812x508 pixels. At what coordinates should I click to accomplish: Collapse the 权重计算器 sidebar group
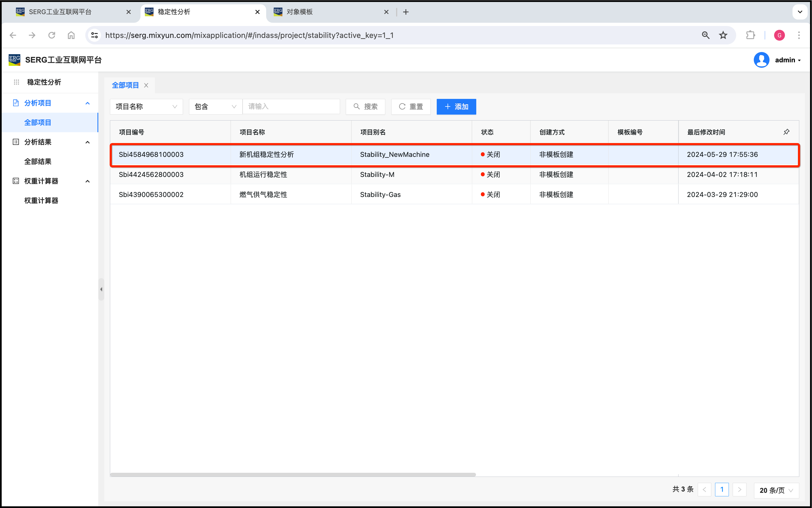[88, 181]
